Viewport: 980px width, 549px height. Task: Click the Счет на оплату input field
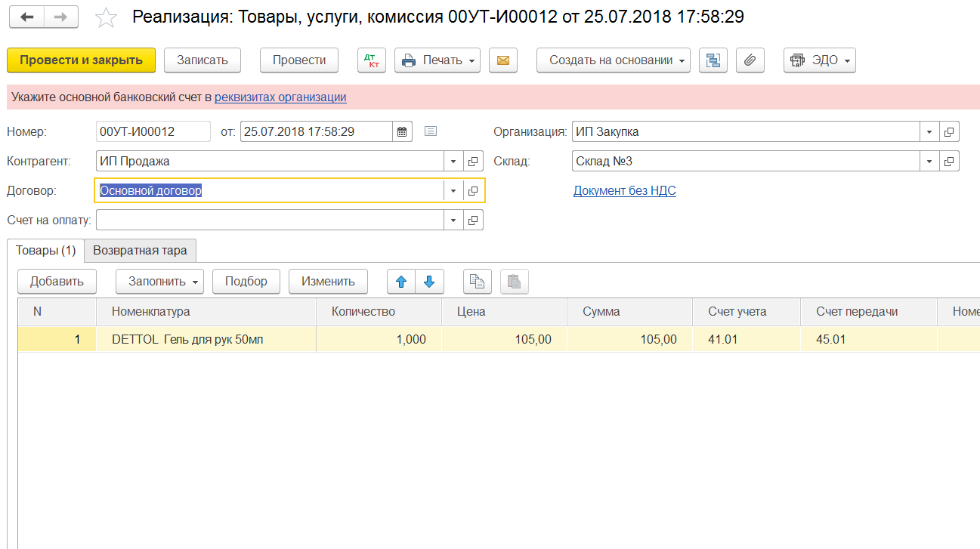(x=269, y=220)
